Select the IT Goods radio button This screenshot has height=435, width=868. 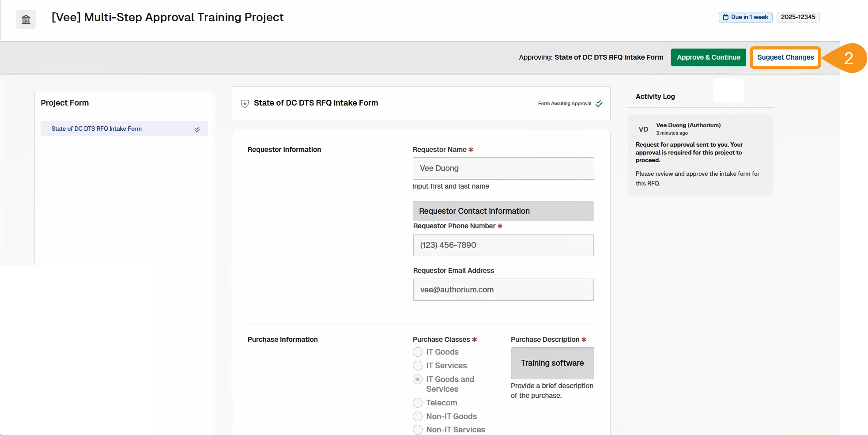(418, 352)
